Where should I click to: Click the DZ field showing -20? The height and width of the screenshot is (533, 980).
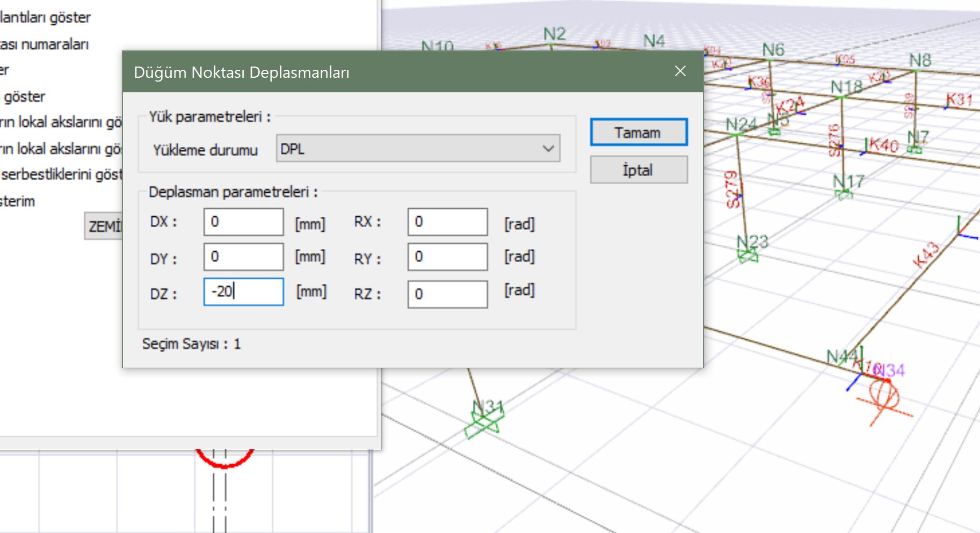(243, 291)
